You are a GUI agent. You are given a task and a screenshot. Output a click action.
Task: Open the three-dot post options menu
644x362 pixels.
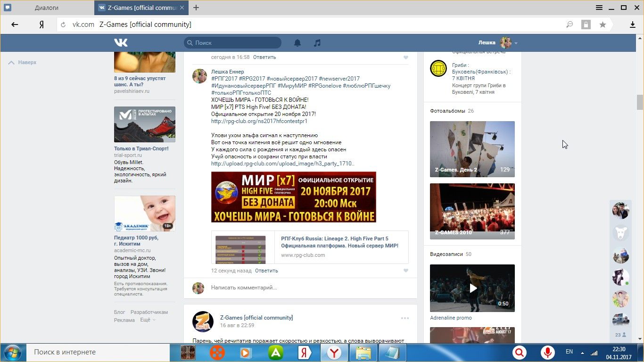tap(405, 318)
